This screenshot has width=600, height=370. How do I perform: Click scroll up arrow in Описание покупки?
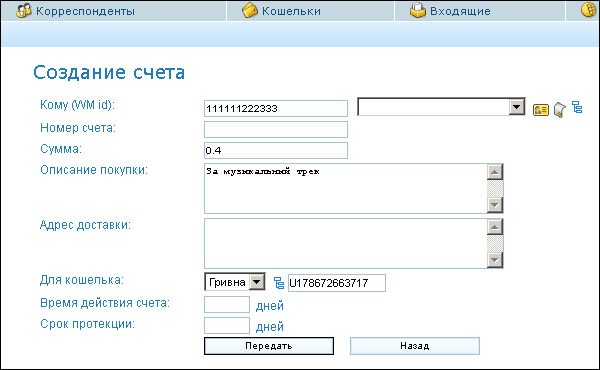click(x=495, y=172)
